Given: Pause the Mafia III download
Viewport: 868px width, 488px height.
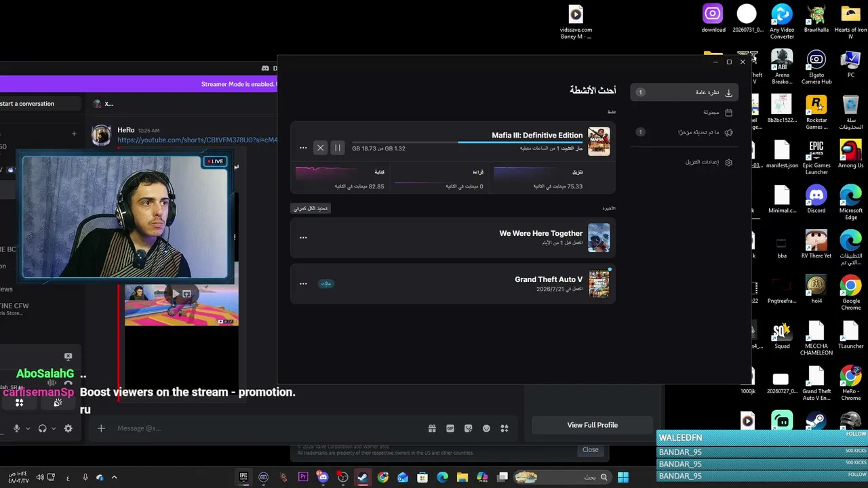Looking at the screenshot, I should click(x=338, y=148).
